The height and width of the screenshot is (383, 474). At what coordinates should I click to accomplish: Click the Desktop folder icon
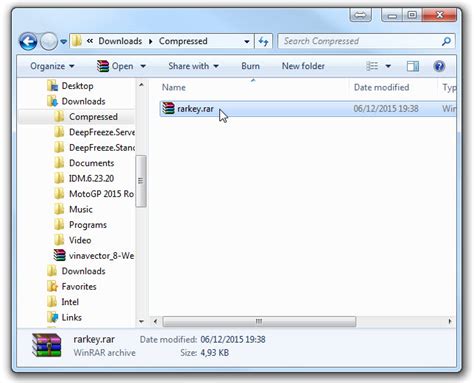pyautogui.click(x=52, y=86)
